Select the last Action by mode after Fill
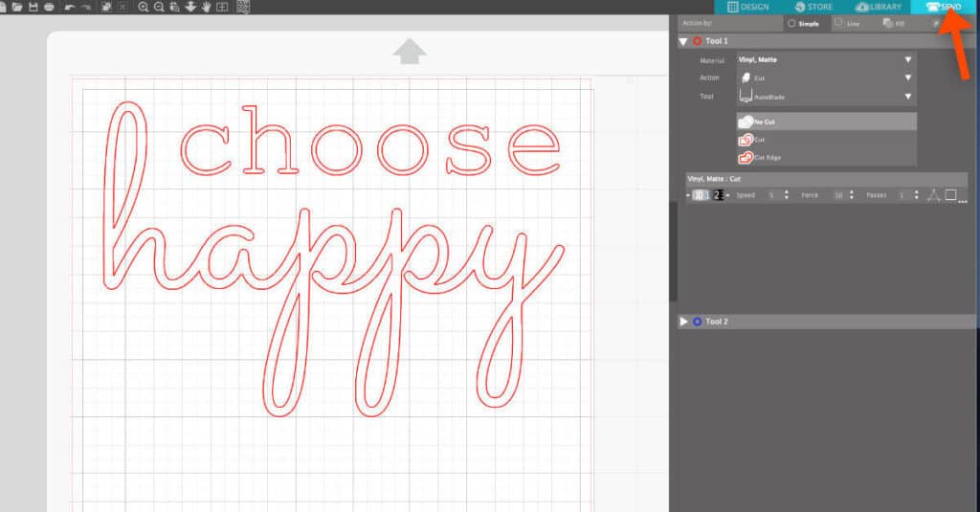Screen dimensions: 980x512 click(936, 23)
